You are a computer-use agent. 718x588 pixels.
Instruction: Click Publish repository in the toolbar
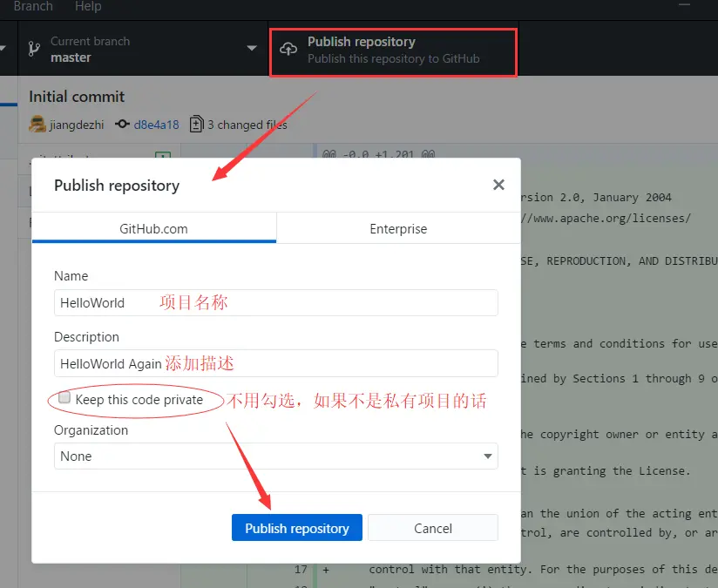pyautogui.click(x=393, y=50)
